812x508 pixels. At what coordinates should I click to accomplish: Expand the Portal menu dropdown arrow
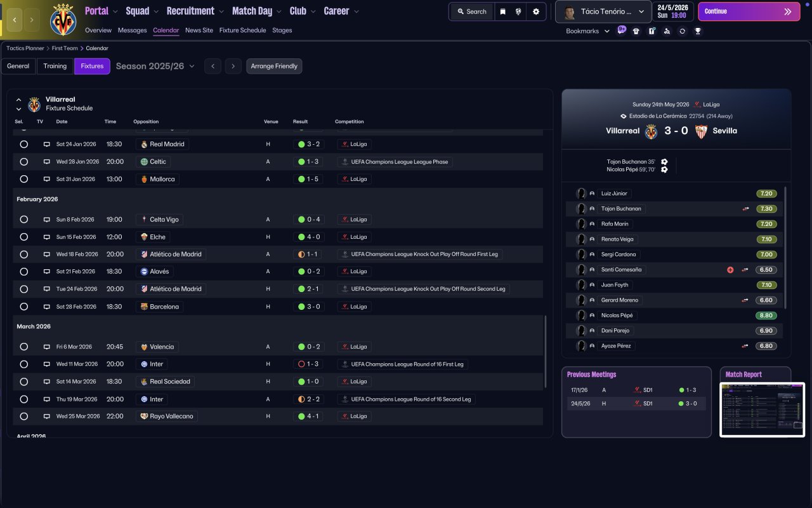pos(115,11)
